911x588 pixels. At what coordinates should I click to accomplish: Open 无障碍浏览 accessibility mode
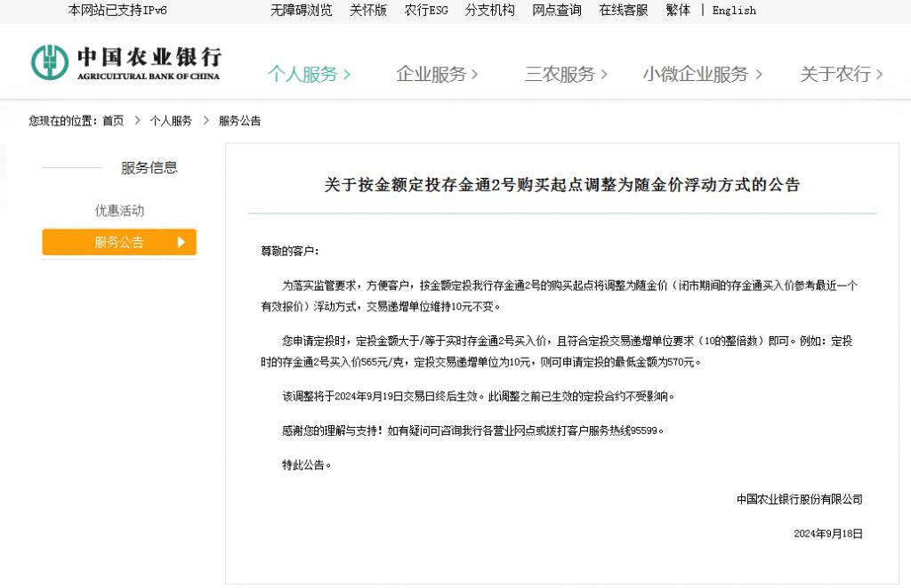pyautogui.click(x=301, y=11)
